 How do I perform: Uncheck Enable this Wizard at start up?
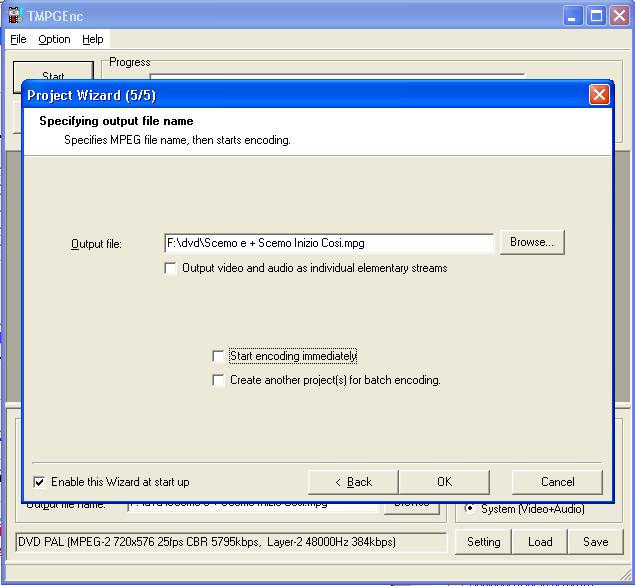pos(39,482)
